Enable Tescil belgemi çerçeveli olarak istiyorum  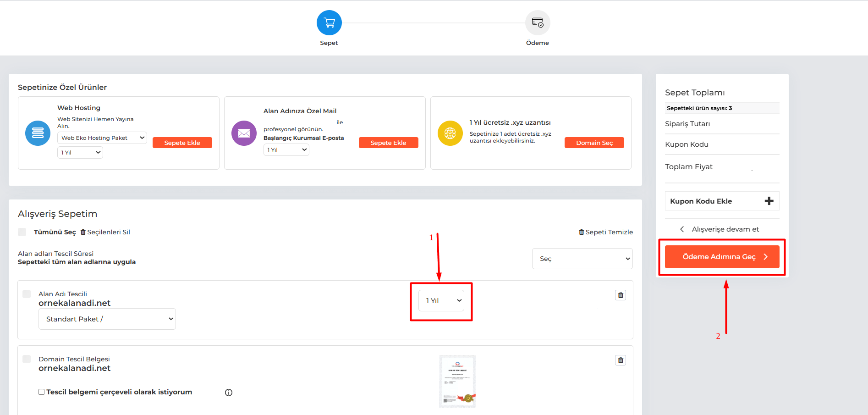click(x=42, y=392)
